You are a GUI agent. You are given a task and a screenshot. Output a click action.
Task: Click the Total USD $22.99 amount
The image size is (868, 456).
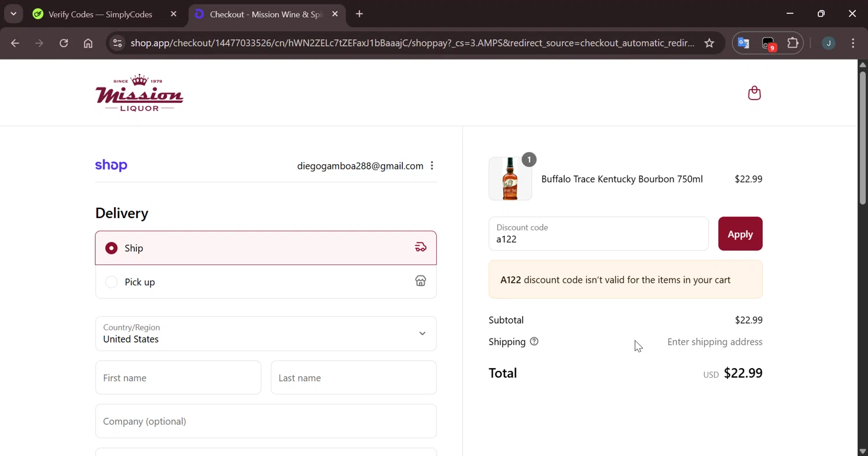point(733,373)
